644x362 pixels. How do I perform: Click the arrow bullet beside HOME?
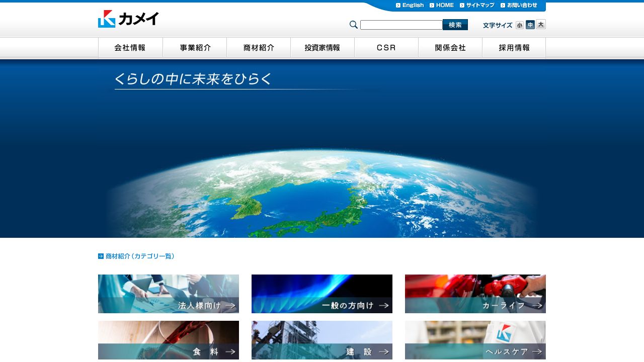pyautogui.click(x=432, y=5)
